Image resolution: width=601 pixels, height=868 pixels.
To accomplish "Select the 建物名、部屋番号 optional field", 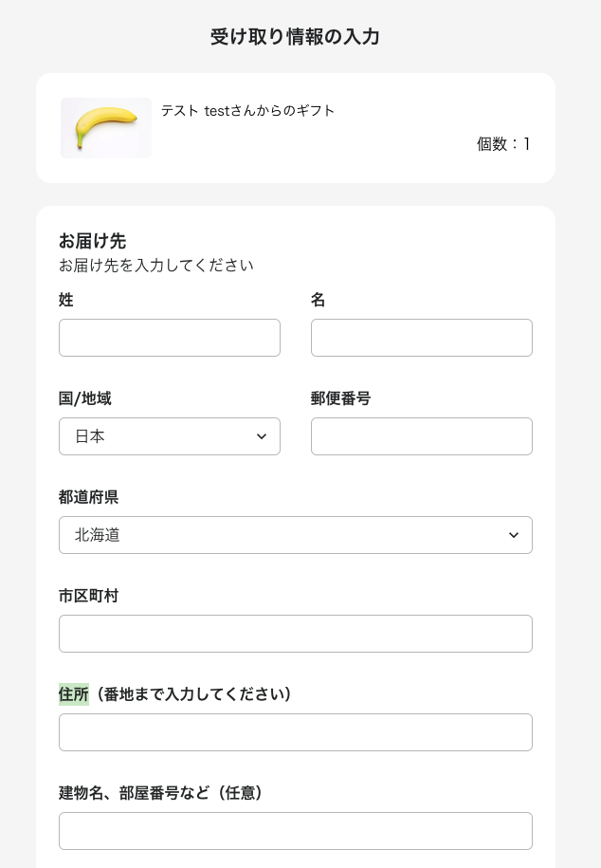I will tap(296, 831).
